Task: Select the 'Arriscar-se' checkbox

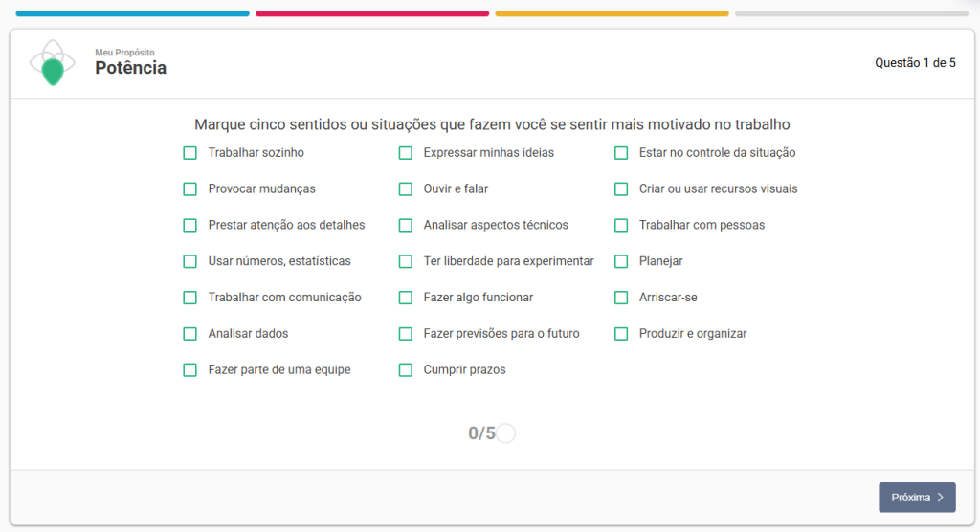Action: pos(621,298)
